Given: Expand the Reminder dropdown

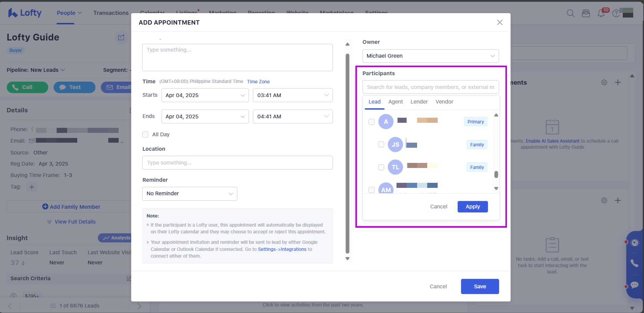Looking at the screenshot, I should pyautogui.click(x=189, y=194).
